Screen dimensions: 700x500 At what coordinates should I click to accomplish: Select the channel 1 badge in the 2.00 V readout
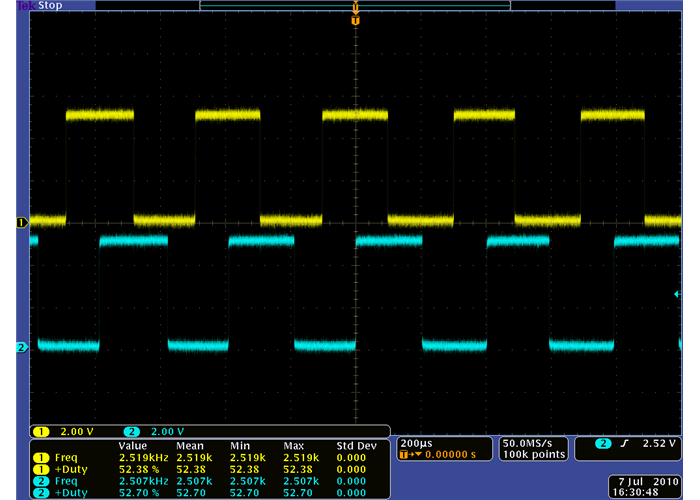click(41, 431)
